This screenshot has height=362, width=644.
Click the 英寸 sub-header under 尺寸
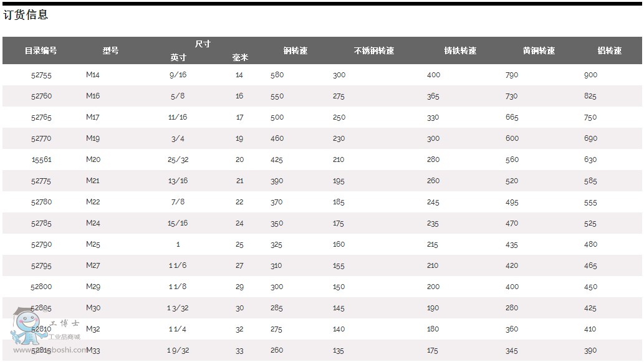178,57
